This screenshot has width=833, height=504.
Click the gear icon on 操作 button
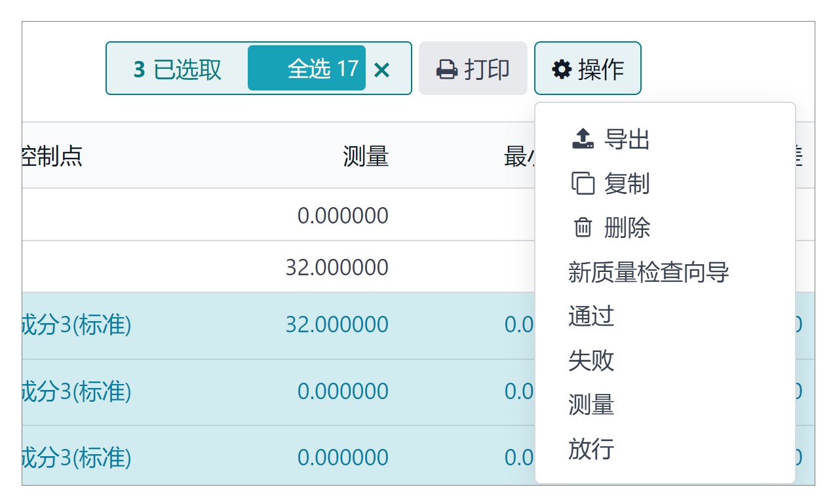coord(560,68)
